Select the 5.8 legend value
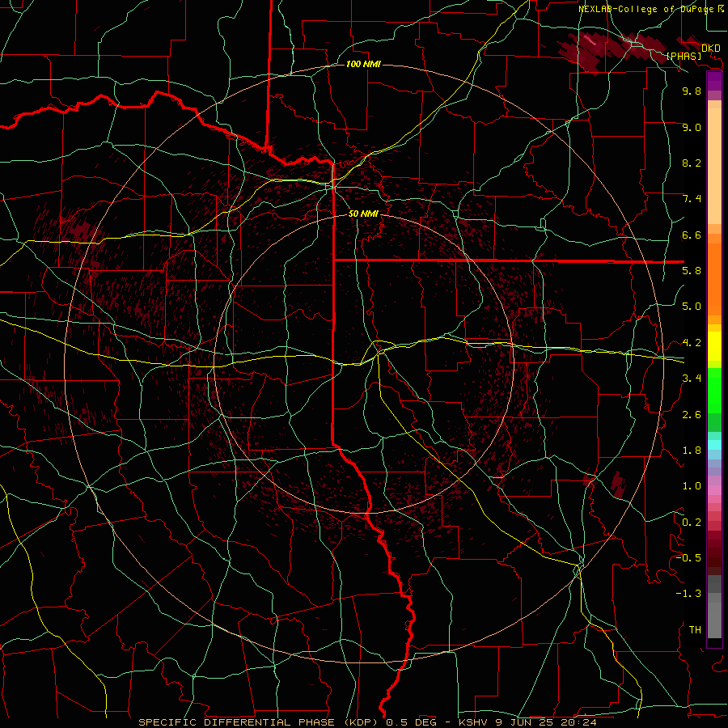The height and width of the screenshot is (728, 728). (x=692, y=271)
